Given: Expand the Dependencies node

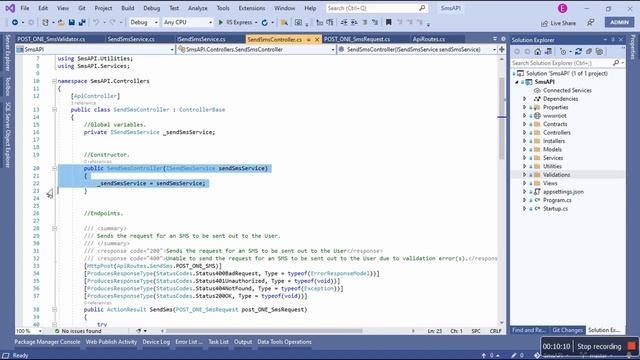Looking at the screenshot, I should pyautogui.click(x=524, y=99).
